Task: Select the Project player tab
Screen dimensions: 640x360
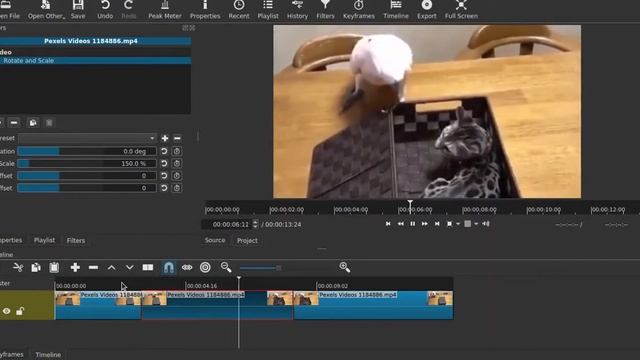Action: (247, 240)
